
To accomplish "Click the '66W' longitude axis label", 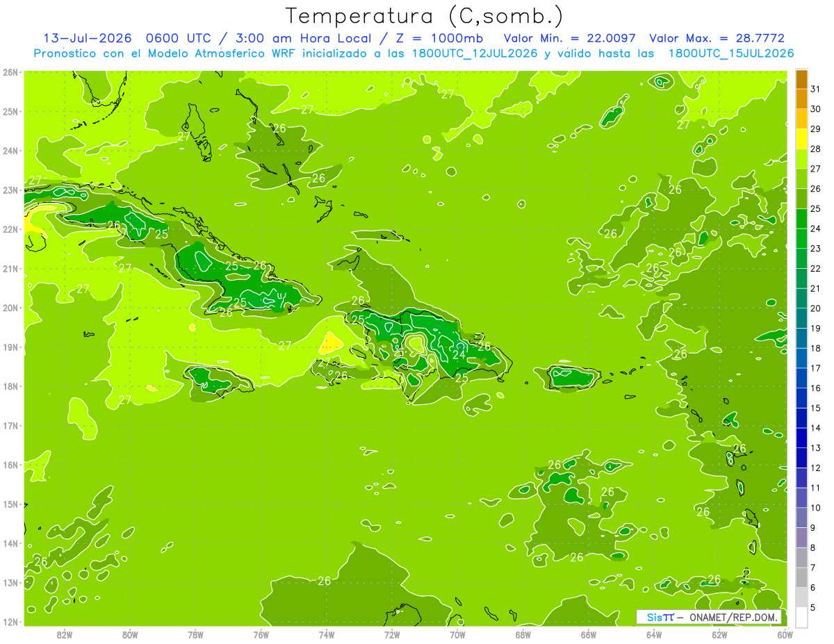I will pos(588,634).
